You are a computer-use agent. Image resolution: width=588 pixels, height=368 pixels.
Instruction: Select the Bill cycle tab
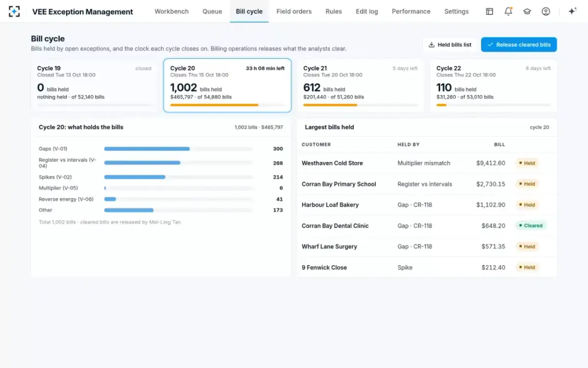point(249,11)
